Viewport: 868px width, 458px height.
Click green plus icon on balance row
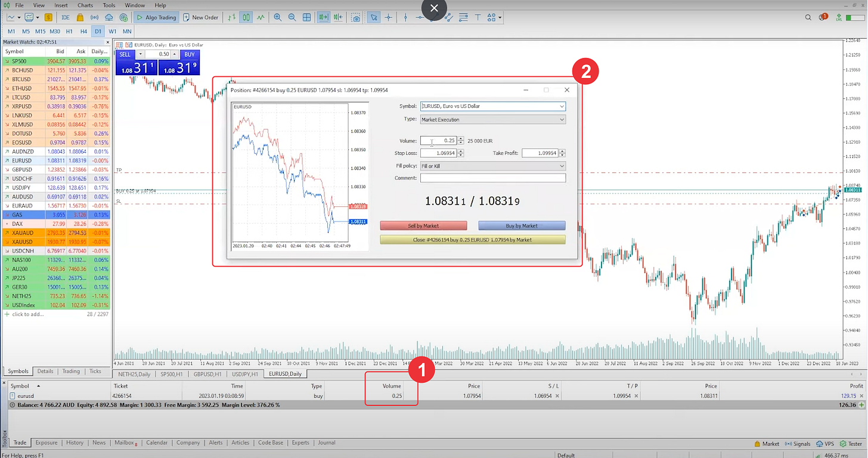[861, 405]
